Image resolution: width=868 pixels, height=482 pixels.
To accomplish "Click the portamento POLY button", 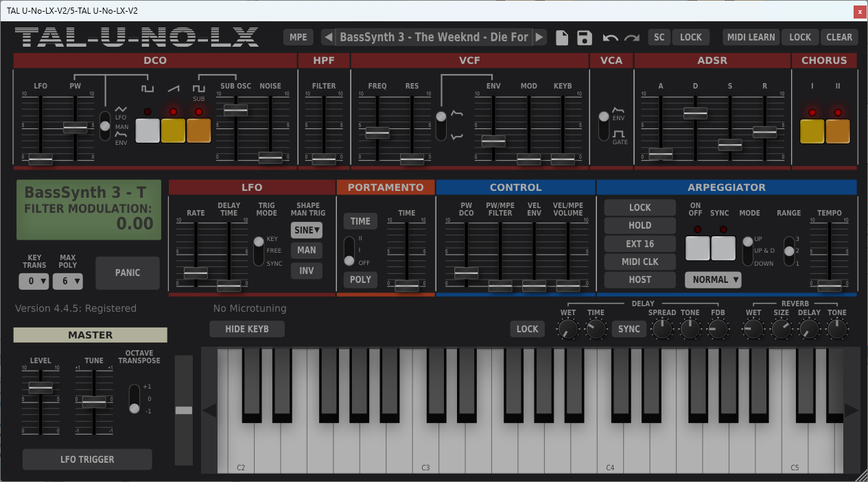I will 360,279.
